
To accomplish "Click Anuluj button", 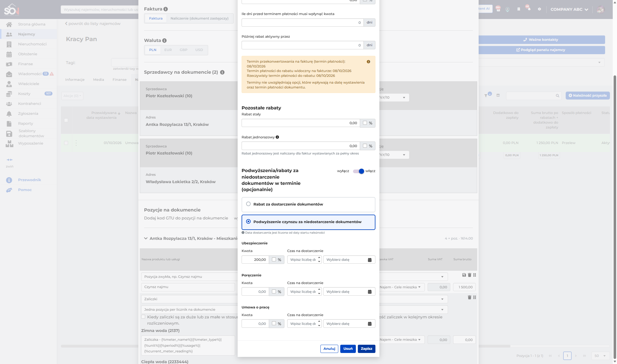I will tap(329, 349).
